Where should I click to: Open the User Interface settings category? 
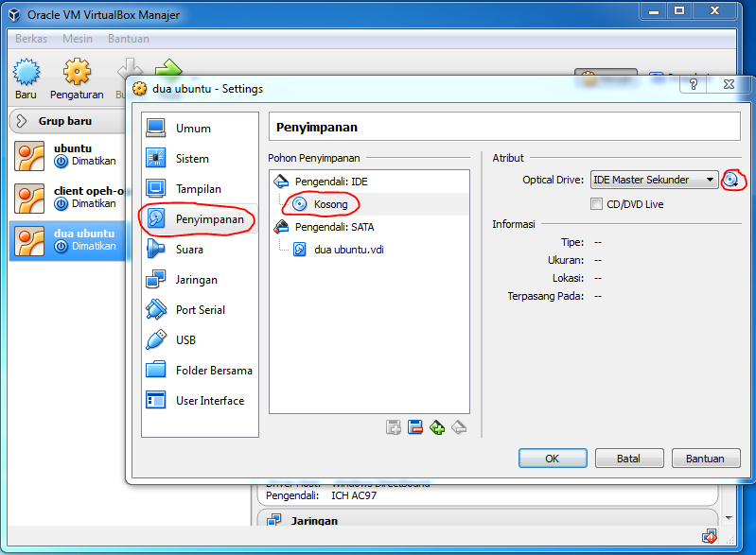[x=200, y=401]
